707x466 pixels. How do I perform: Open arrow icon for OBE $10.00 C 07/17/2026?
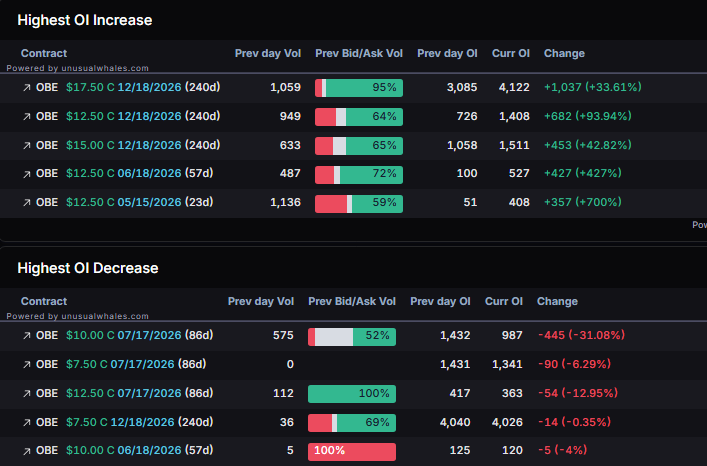27,336
